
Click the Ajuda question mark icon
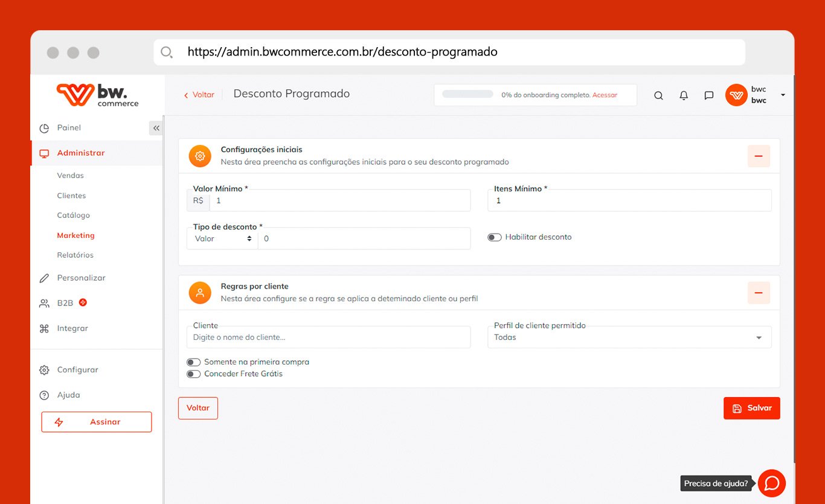click(44, 395)
